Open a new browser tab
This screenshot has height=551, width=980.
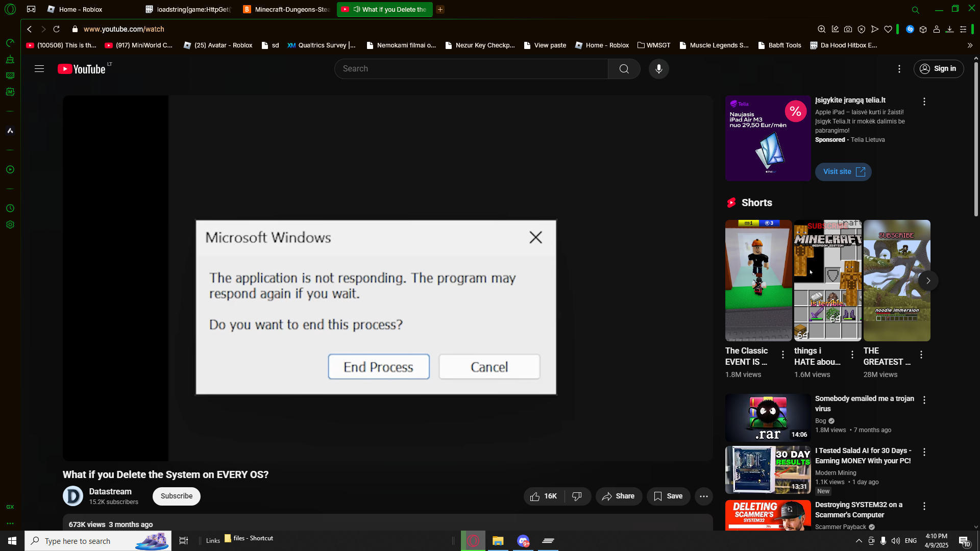click(440, 9)
